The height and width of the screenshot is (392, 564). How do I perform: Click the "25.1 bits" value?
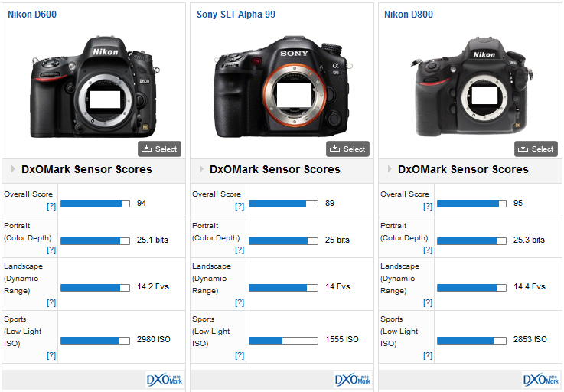click(152, 240)
